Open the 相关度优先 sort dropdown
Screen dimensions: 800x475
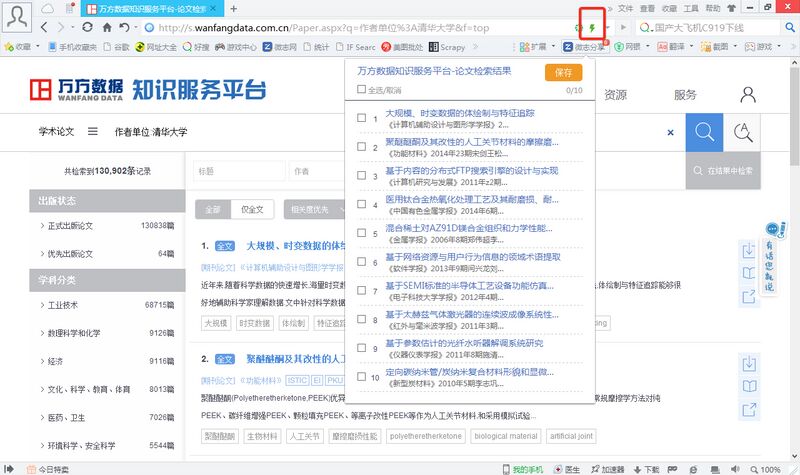pyautogui.click(x=315, y=210)
